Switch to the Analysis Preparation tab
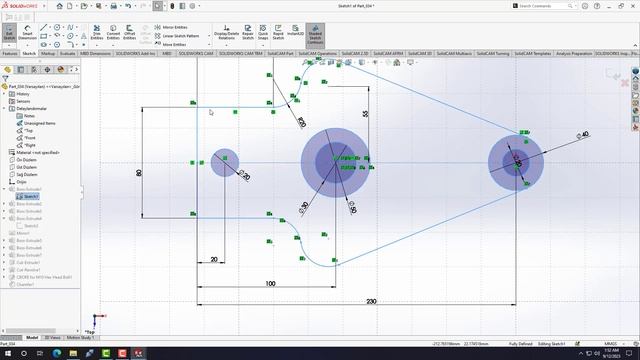This screenshot has width=640, height=360. (x=573, y=53)
